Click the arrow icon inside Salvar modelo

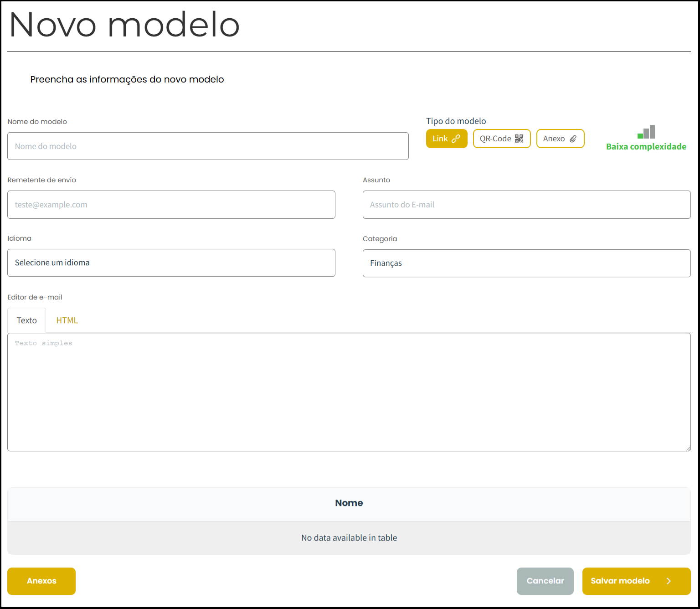click(x=669, y=581)
